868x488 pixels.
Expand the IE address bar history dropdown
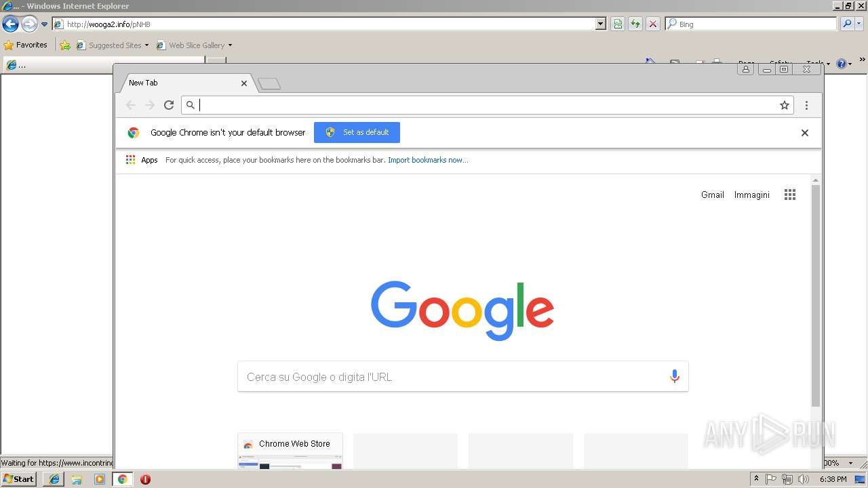[x=600, y=24]
